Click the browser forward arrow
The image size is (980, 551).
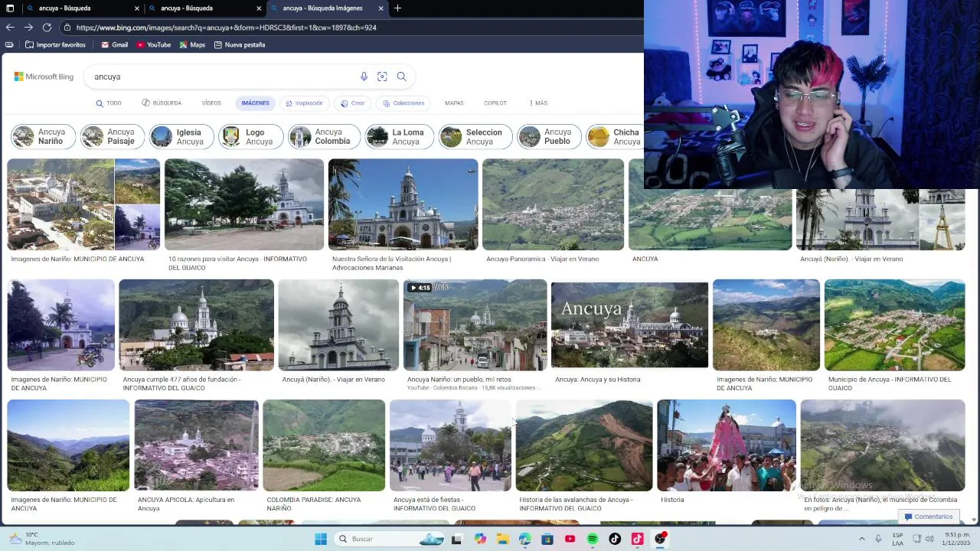pyautogui.click(x=28, y=28)
